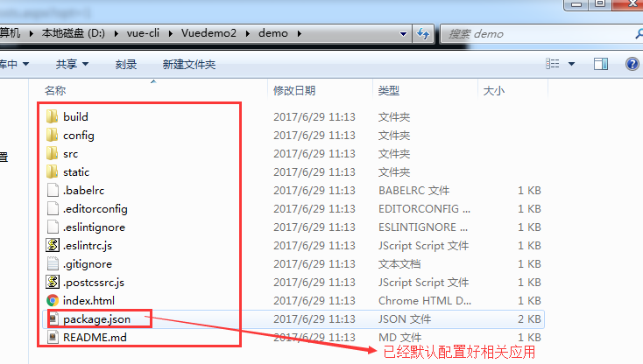Click the .eslintignore file icon
This screenshot has width=643, height=364.
pyautogui.click(x=53, y=227)
